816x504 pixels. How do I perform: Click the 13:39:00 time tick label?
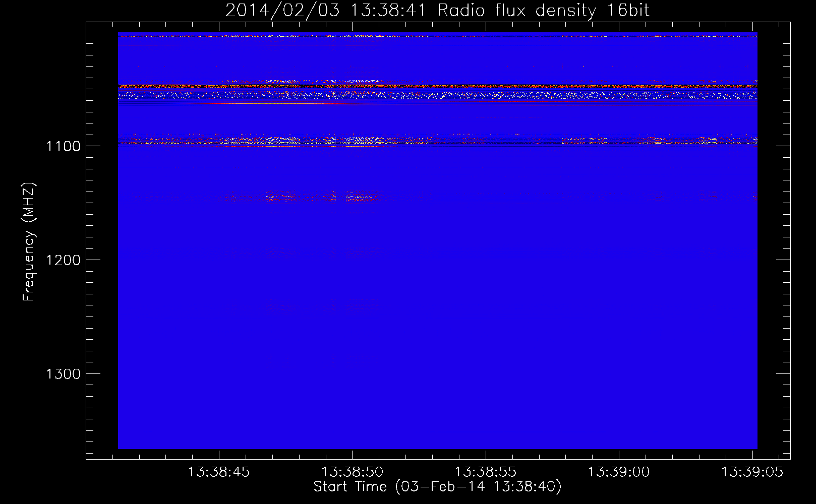[619, 472]
